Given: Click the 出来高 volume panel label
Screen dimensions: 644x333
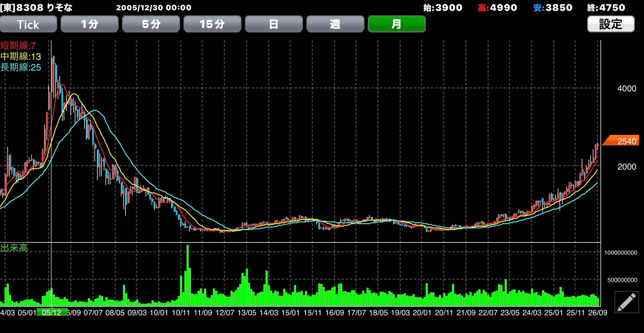Looking at the screenshot, I should (x=14, y=248).
